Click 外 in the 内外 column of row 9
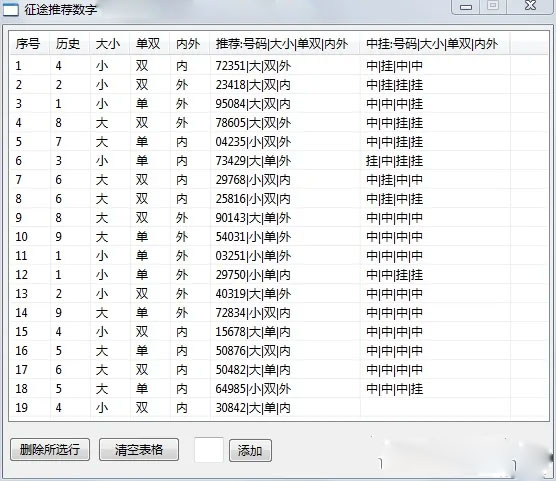556x481 pixels. coord(182,218)
